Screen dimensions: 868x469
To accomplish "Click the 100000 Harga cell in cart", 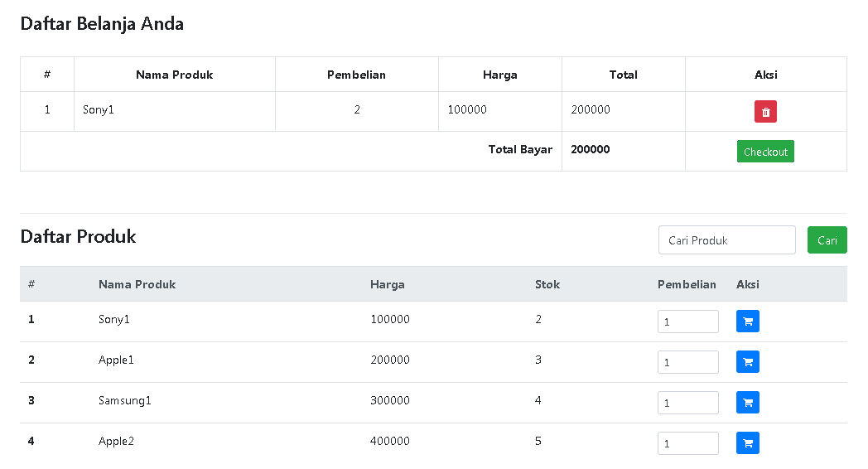I will [467, 109].
